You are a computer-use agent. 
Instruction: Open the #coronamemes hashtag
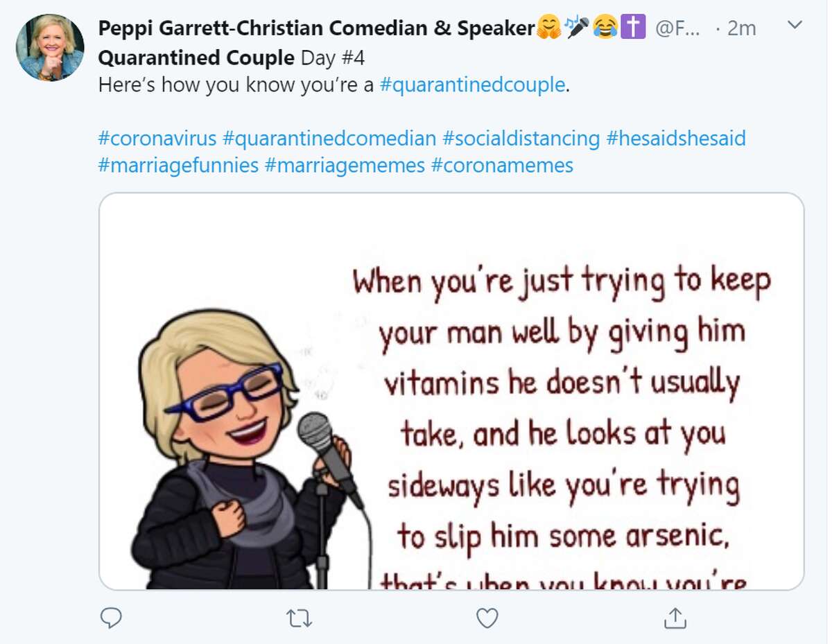tap(502, 166)
